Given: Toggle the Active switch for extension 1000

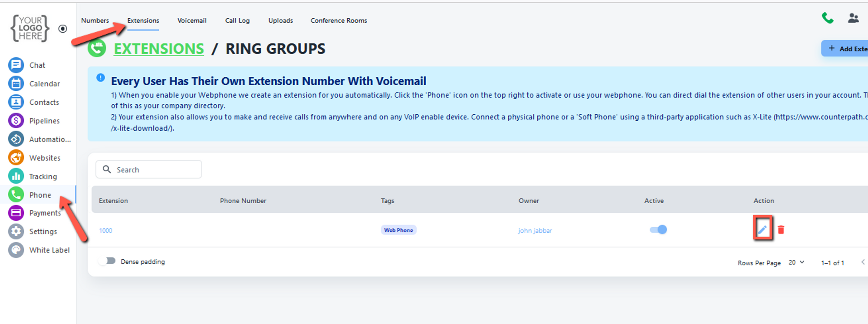Looking at the screenshot, I should click(x=658, y=230).
